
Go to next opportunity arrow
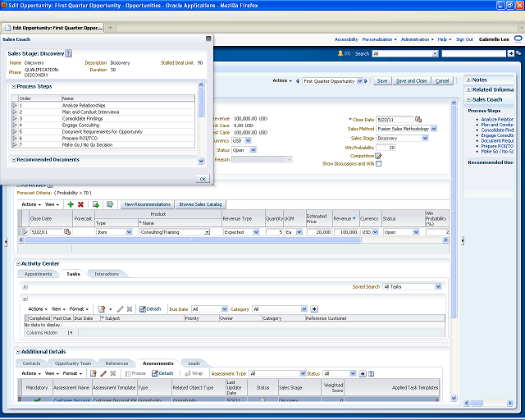[x=366, y=81]
